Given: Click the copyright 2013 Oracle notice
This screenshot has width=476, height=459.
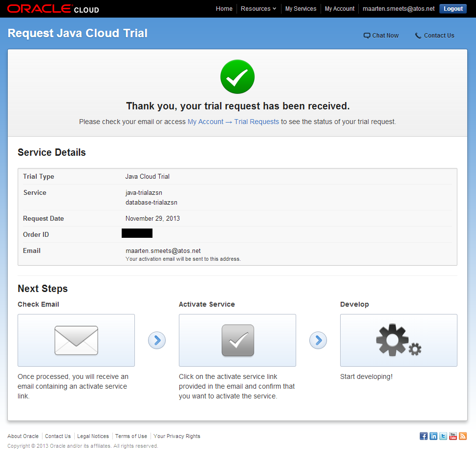Looking at the screenshot, I should (x=83, y=446).
